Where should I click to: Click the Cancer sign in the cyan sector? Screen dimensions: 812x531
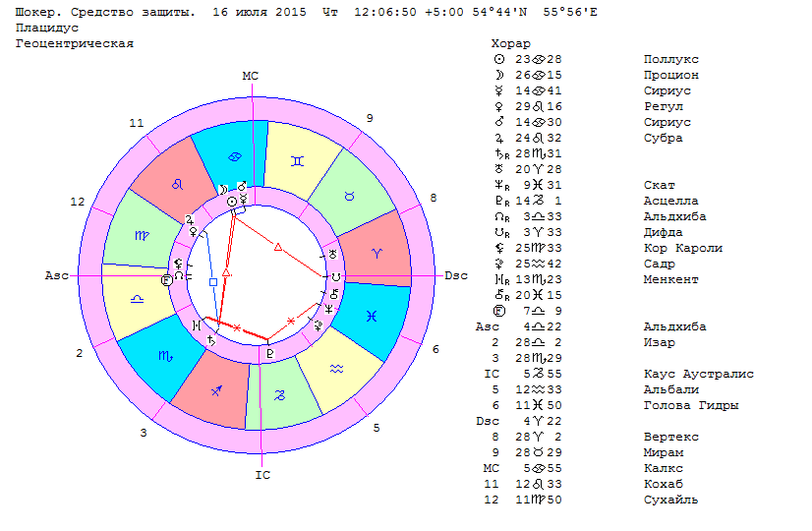coord(232,156)
